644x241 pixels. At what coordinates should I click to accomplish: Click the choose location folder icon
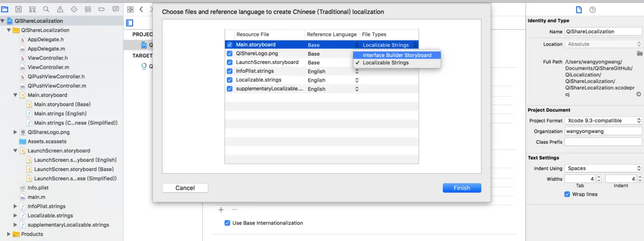point(639,53)
